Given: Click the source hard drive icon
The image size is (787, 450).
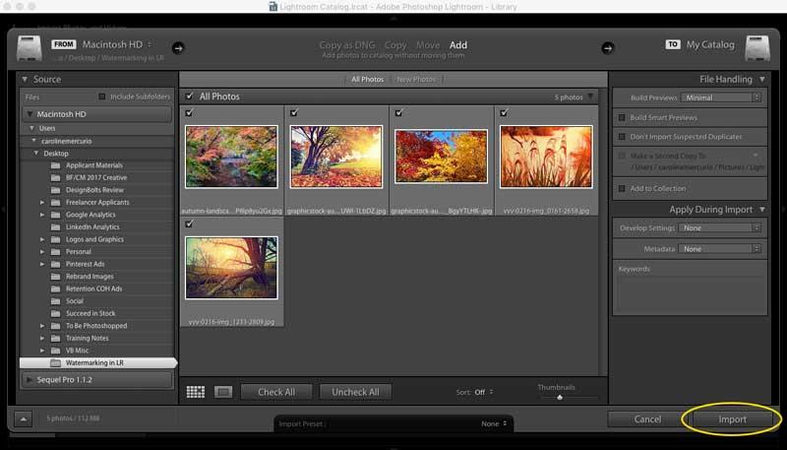Looking at the screenshot, I should pos(30,47).
